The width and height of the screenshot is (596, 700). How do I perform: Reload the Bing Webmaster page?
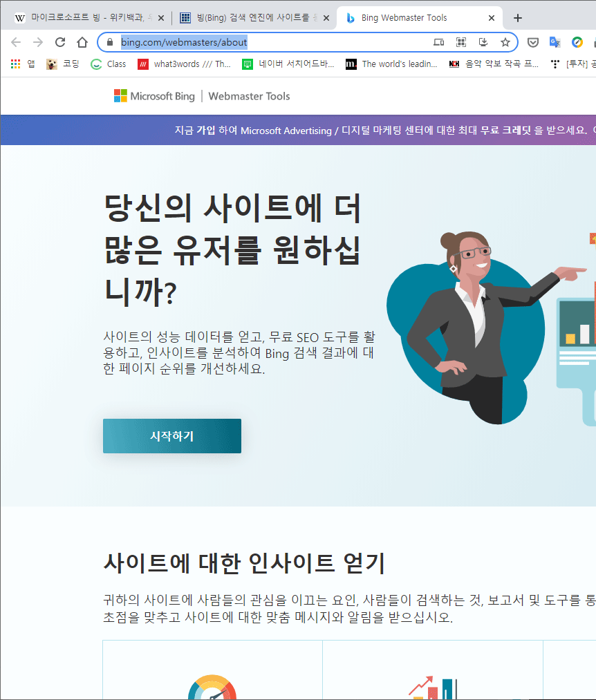tap(60, 42)
